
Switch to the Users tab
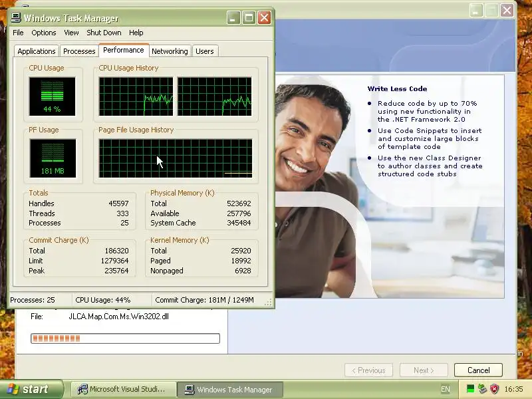point(205,51)
